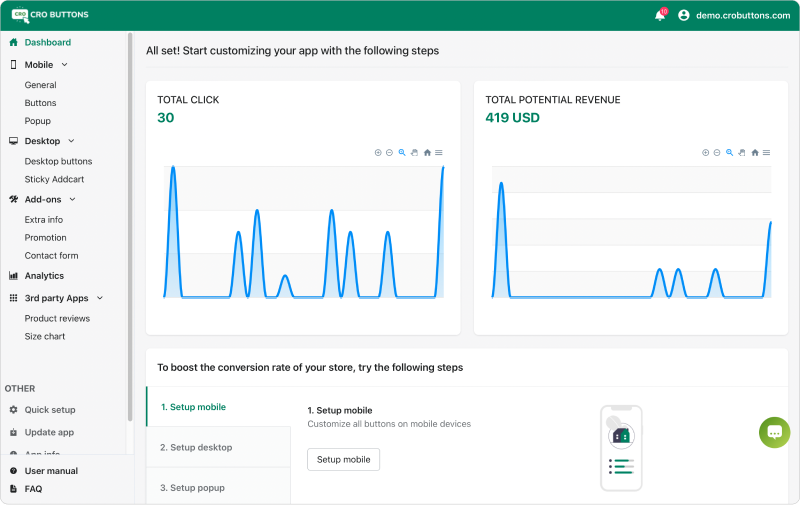Switch to the '3. Setup popup' tab

click(192, 488)
